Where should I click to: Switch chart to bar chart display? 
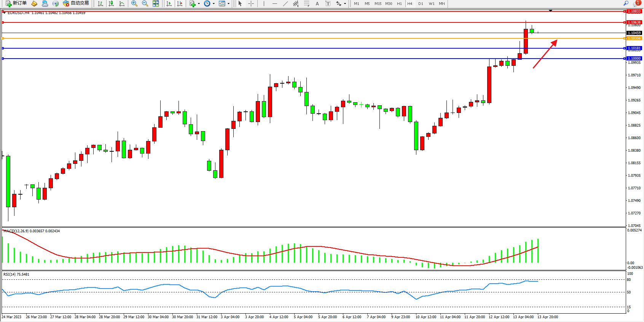[100, 3]
